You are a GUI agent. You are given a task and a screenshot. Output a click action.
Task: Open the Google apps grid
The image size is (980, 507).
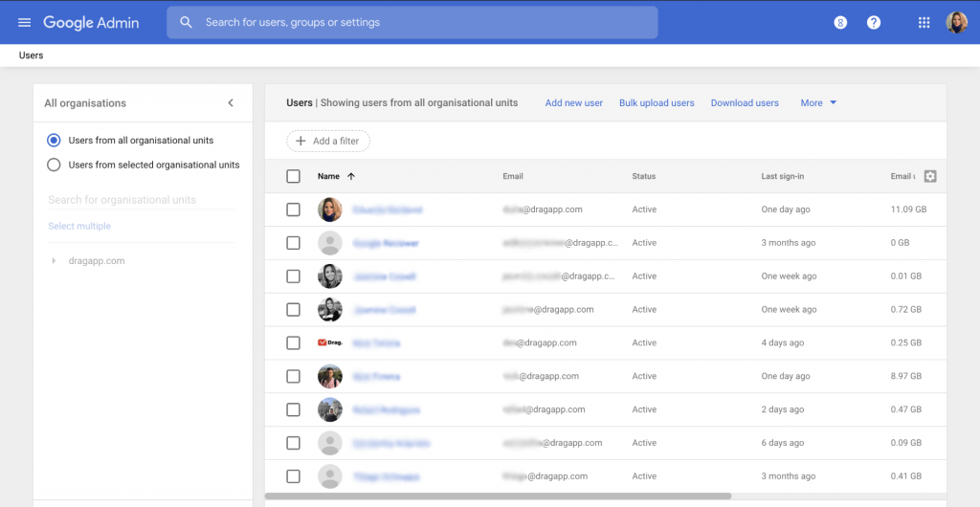pyautogui.click(x=924, y=22)
